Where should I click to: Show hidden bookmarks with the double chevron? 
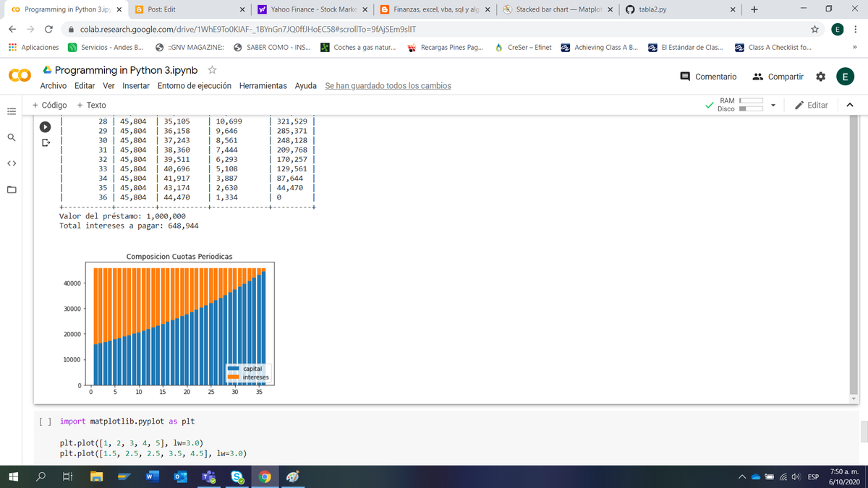click(855, 48)
